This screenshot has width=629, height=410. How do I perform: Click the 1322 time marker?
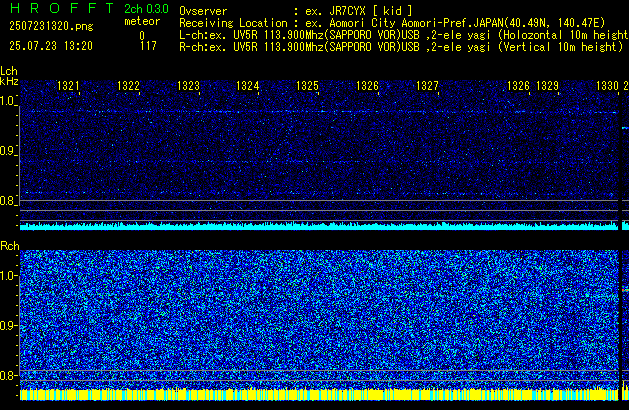(x=128, y=86)
